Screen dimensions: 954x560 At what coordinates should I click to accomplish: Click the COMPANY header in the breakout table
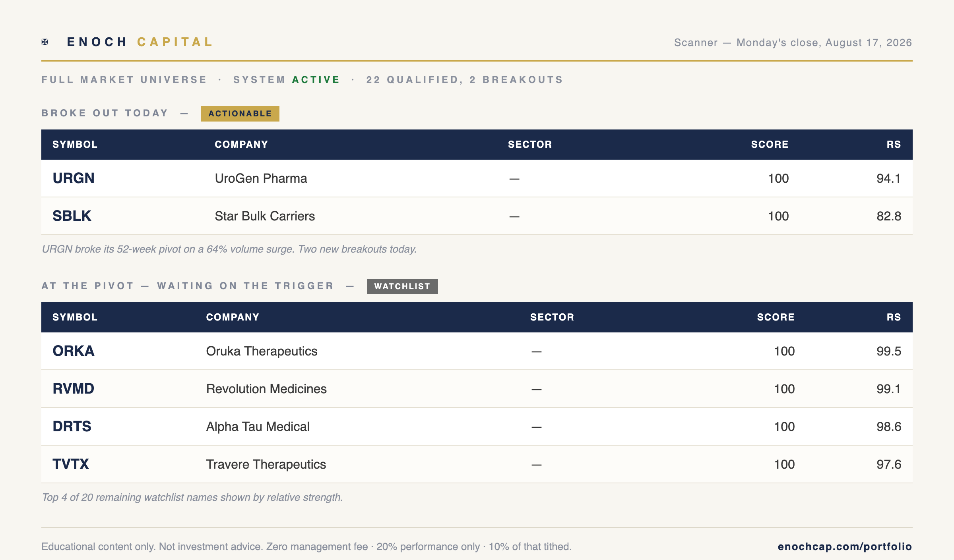click(241, 144)
